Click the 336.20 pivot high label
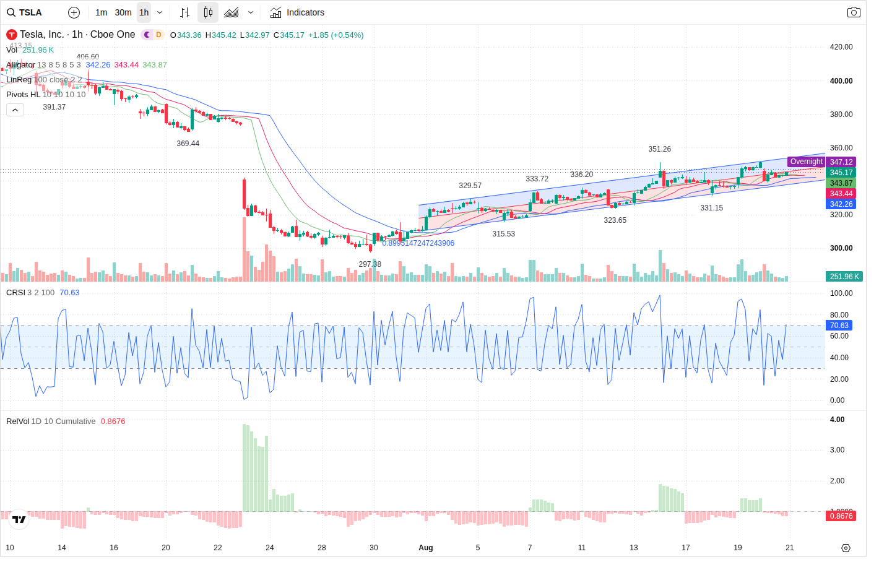Screen dimensions: 879x588 [x=581, y=175]
